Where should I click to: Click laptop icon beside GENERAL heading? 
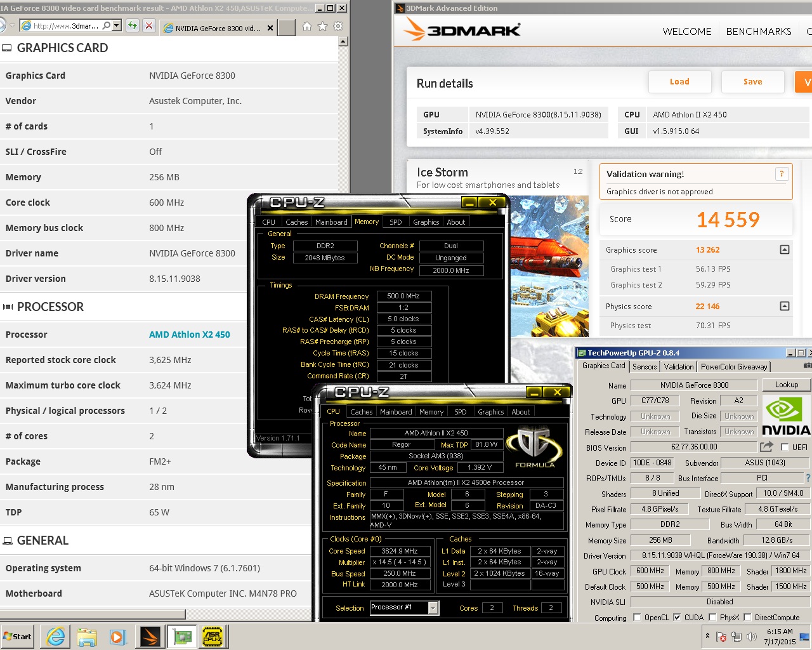pos(8,541)
